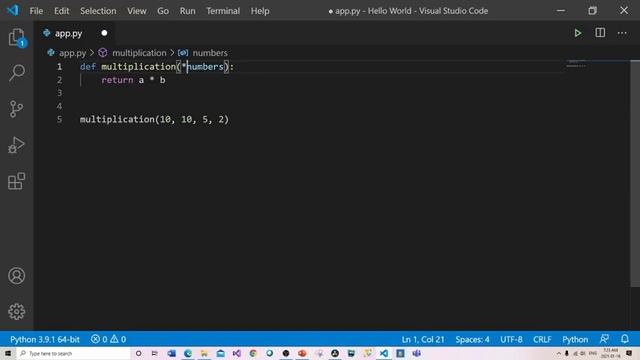Select Python 3.9.1 64-bit interpreter
640x360 pixels.
[x=45, y=339]
